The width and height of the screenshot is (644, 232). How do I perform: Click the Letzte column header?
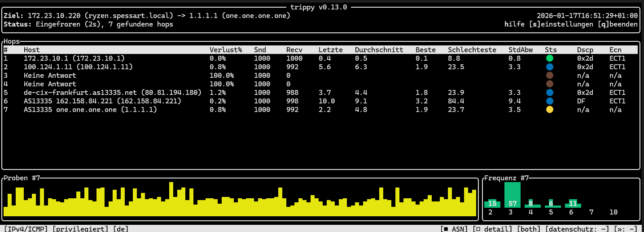pyautogui.click(x=331, y=50)
